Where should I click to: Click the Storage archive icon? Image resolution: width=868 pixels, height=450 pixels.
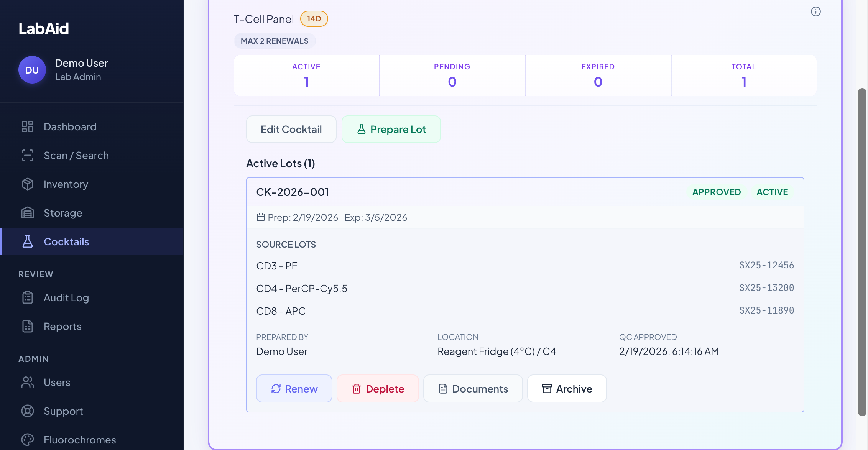(x=27, y=213)
